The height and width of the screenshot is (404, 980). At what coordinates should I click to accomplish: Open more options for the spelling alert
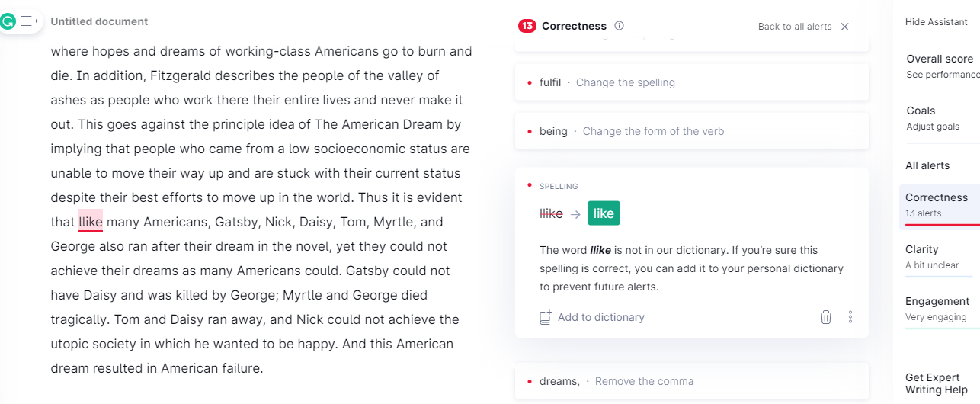click(x=850, y=317)
